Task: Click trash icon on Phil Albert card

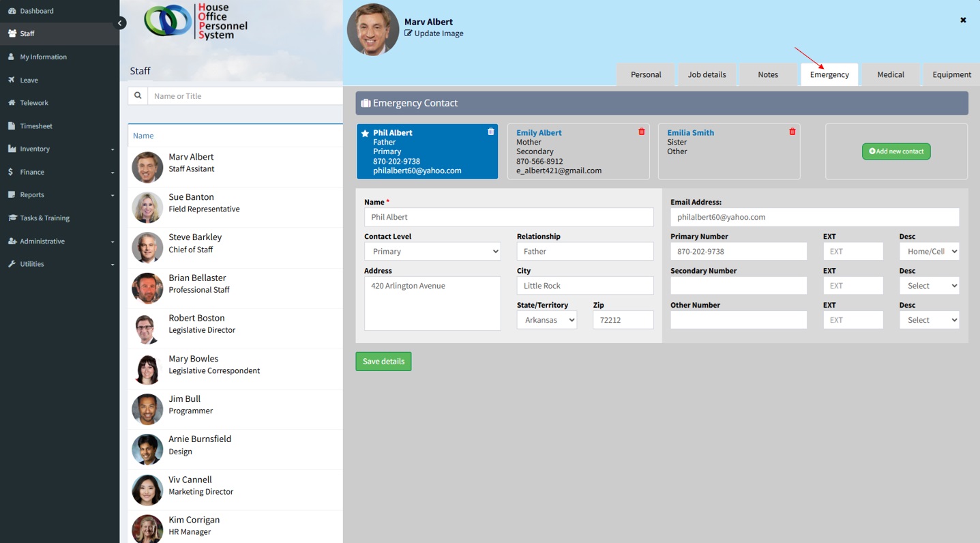Action: tap(490, 132)
